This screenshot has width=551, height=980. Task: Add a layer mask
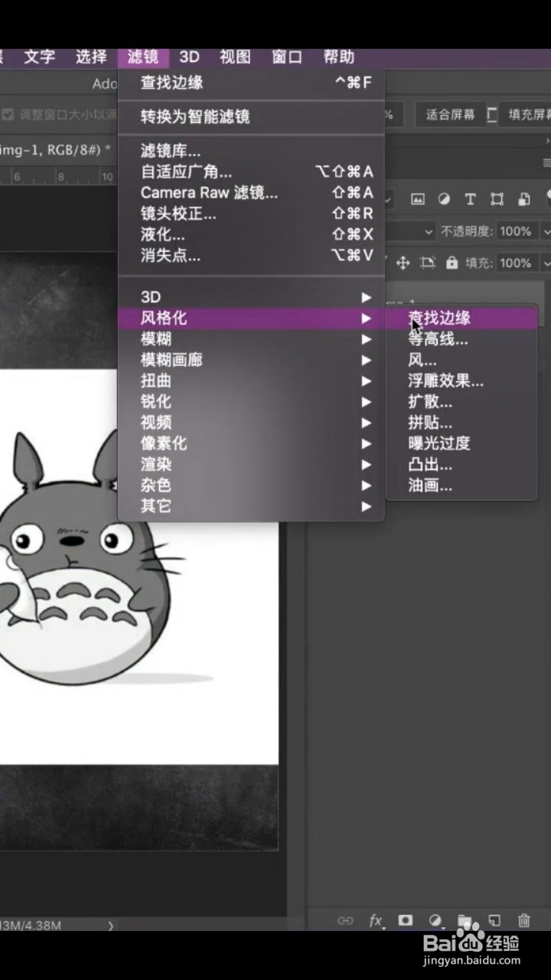click(x=405, y=921)
